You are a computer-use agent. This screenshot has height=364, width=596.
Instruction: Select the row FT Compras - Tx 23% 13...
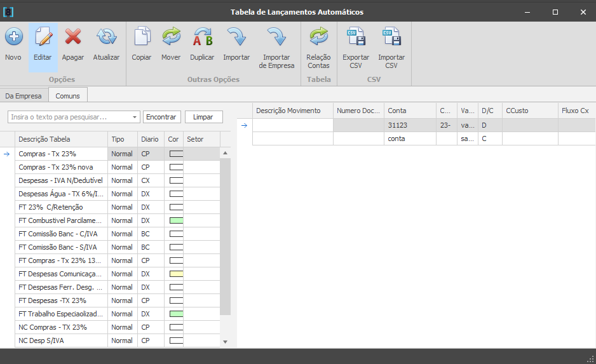click(x=118, y=260)
